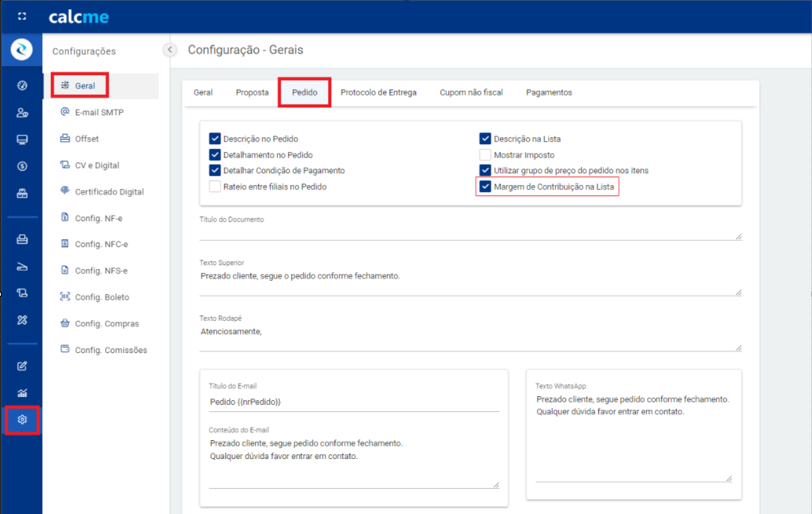
Task: Click the Título do E-mail field
Action: (353, 402)
